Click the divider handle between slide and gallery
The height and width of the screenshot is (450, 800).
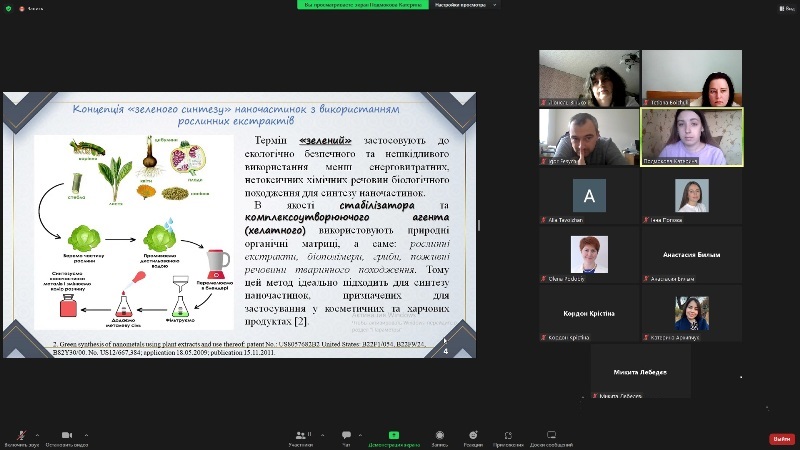(x=479, y=225)
